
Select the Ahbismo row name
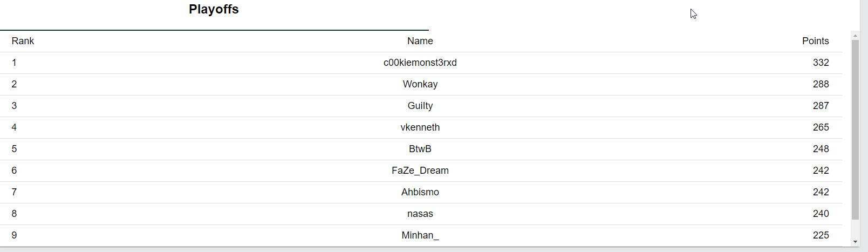coord(420,192)
